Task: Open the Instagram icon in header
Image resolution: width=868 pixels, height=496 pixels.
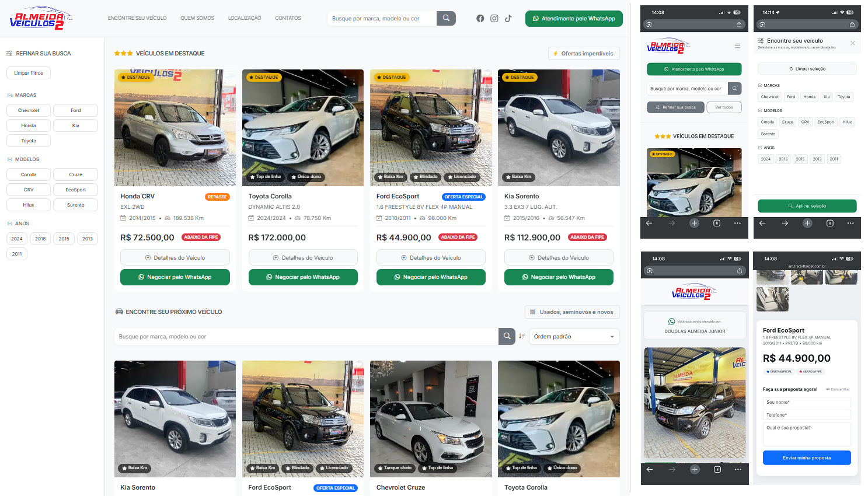Action: (x=494, y=19)
